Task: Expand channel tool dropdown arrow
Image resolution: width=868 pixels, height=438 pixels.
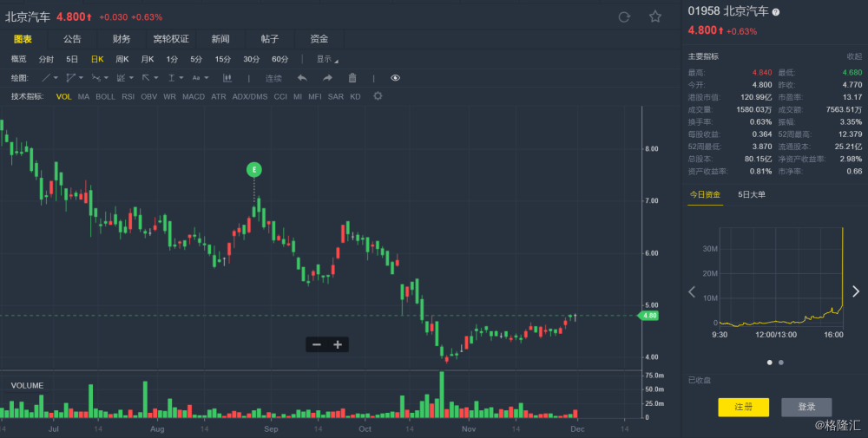Action: pos(81,78)
